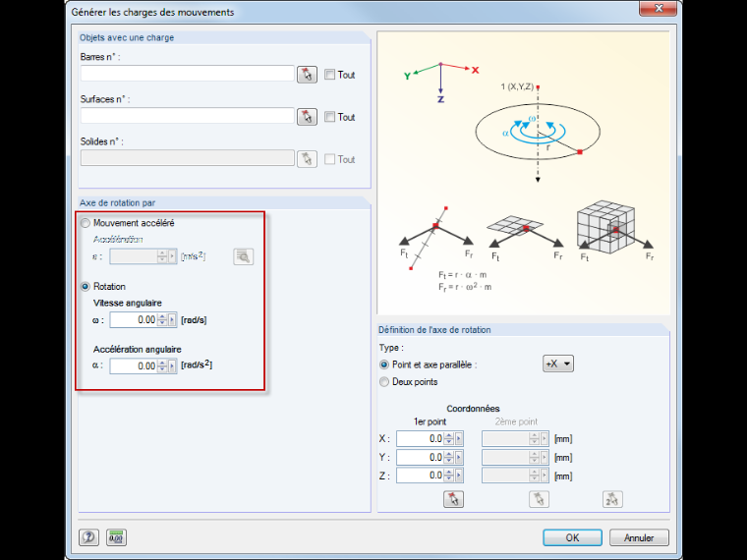The height and width of the screenshot is (560, 747).
Task: Expand Z coordinate first point arrow
Action: pos(459,476)
